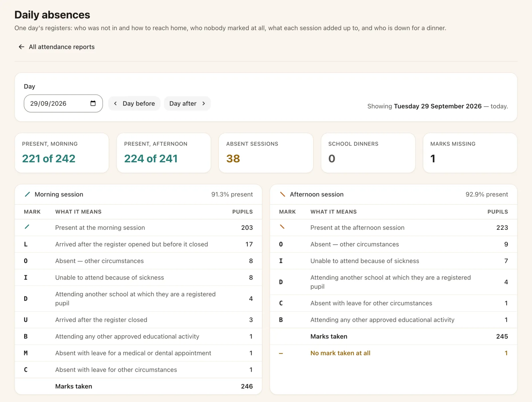The image size is (532, 402).
Task: Click the orange backslash icon by Afternoon session
Action: tap(283, 194)
